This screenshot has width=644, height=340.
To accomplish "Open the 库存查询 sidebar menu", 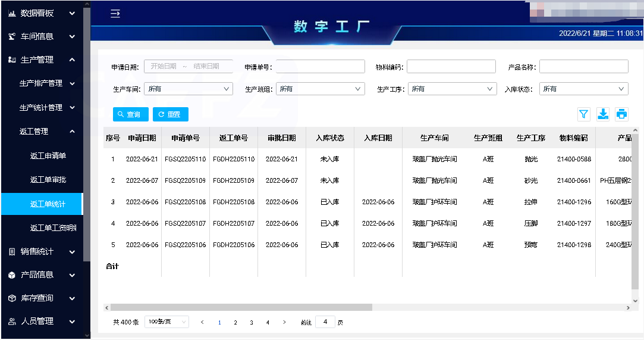I will (x=42, y=298).
